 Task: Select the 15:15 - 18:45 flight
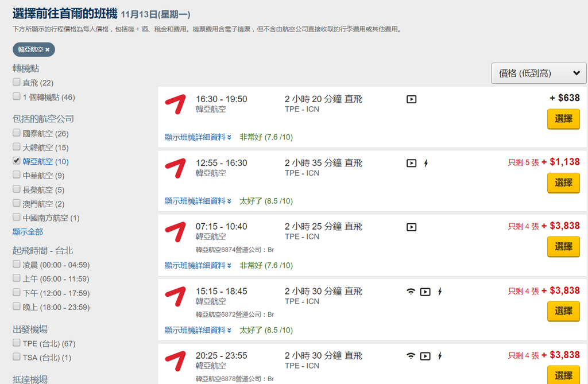tap(563, 311)
